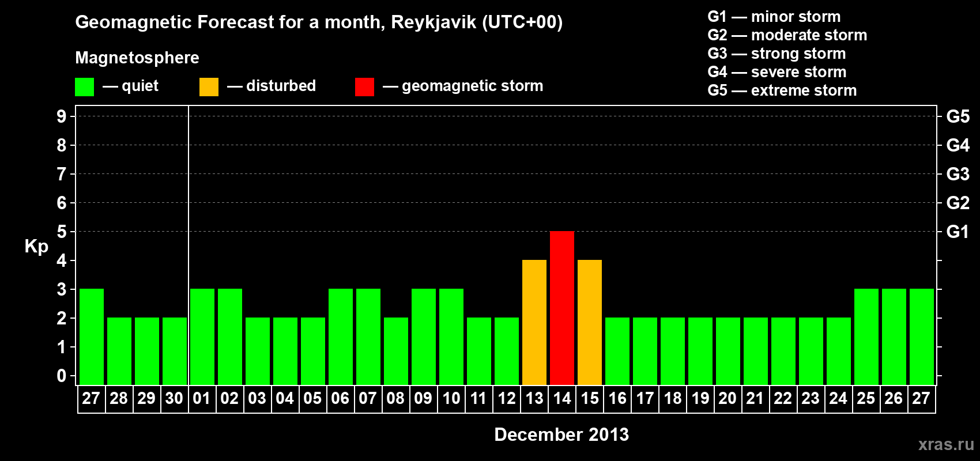Click the green bar for day 25
The image size is (980, 461).
pos(866,337)
